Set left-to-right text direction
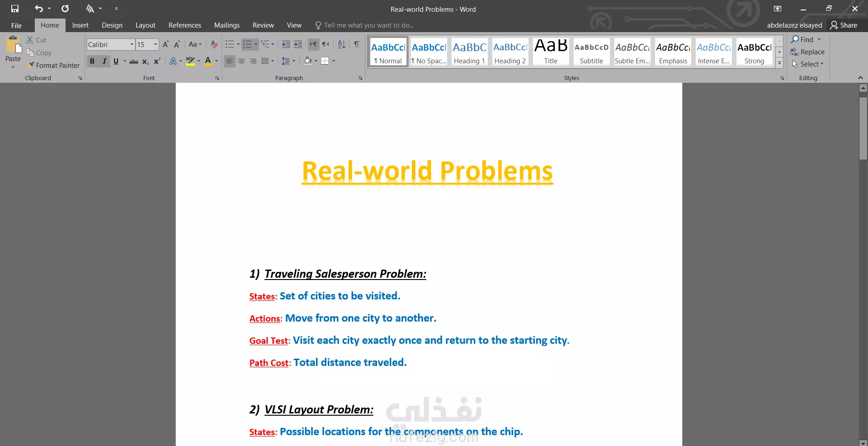 tap(313, 44)
